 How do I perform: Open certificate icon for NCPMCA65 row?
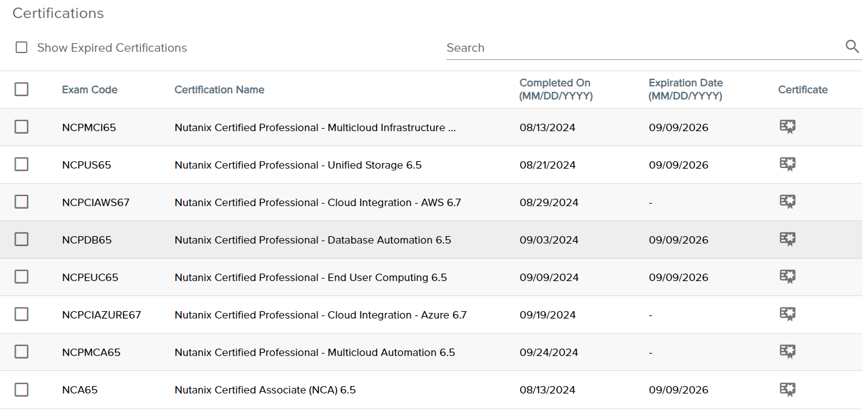(787, 352)
